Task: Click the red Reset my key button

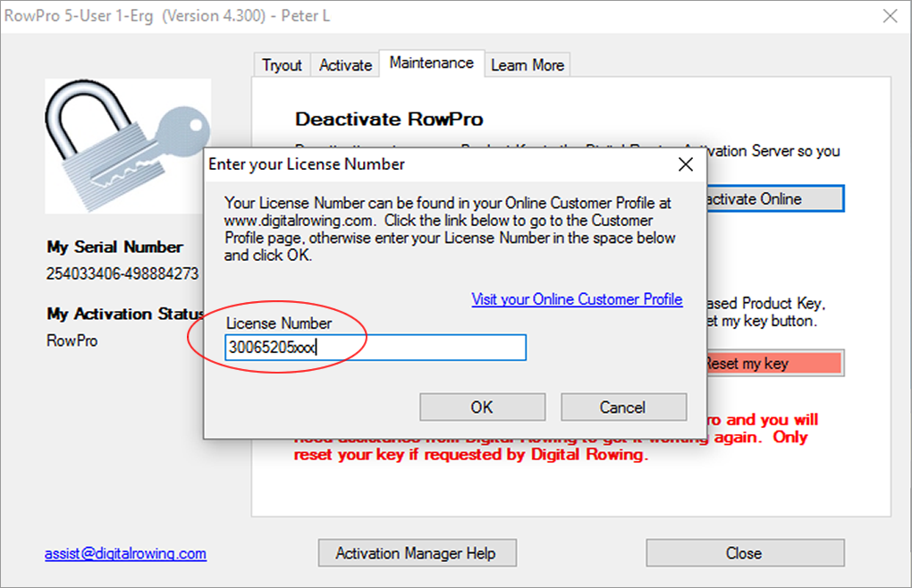Action: (774, 364)
